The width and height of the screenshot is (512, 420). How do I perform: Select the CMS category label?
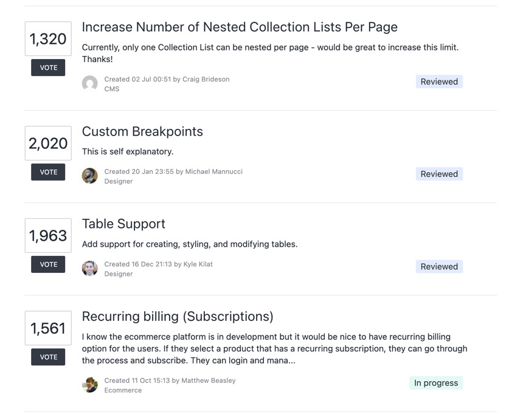[112, 89]
